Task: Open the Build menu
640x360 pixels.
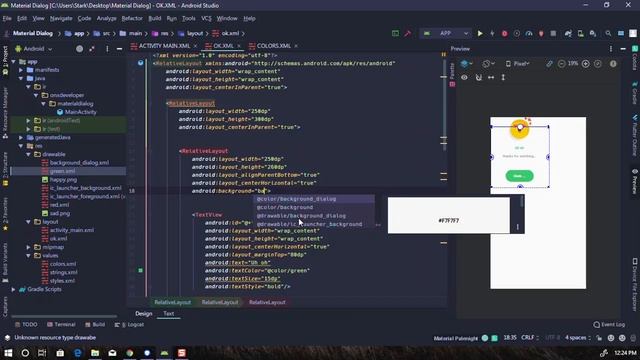Action: [155, 18]
